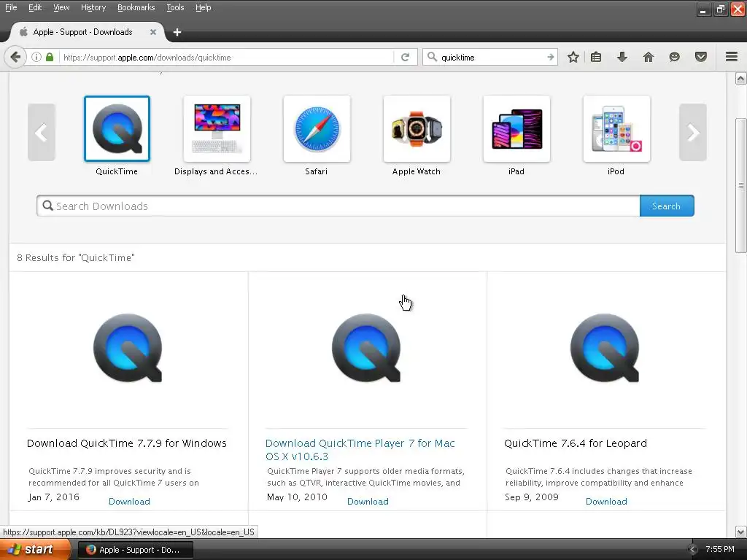Submit quicktime search with the go arrow

pyautogui.click(x=550, y=57)
